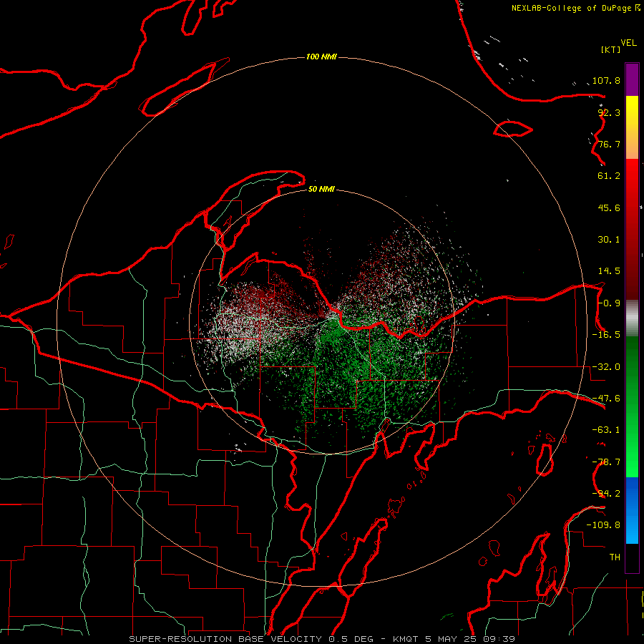644x644 pixels.
Task: Click the -47.6 velocity scale value
Action: tap(606, 399)
